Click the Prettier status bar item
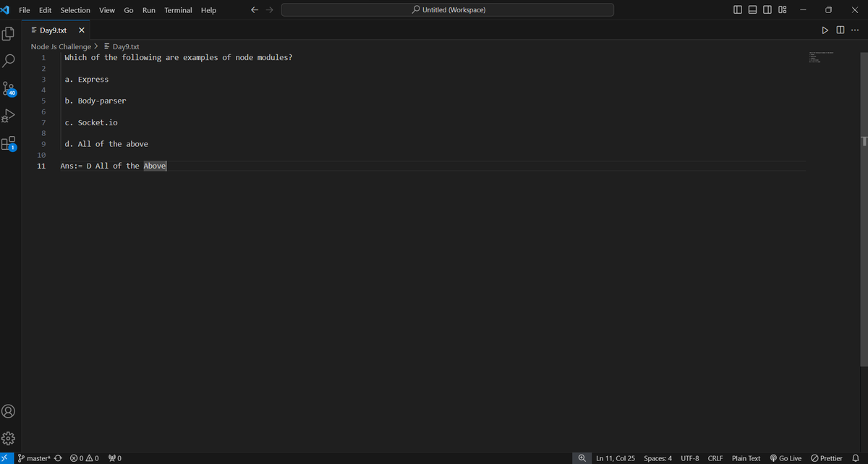 click(x=827, y=458)
